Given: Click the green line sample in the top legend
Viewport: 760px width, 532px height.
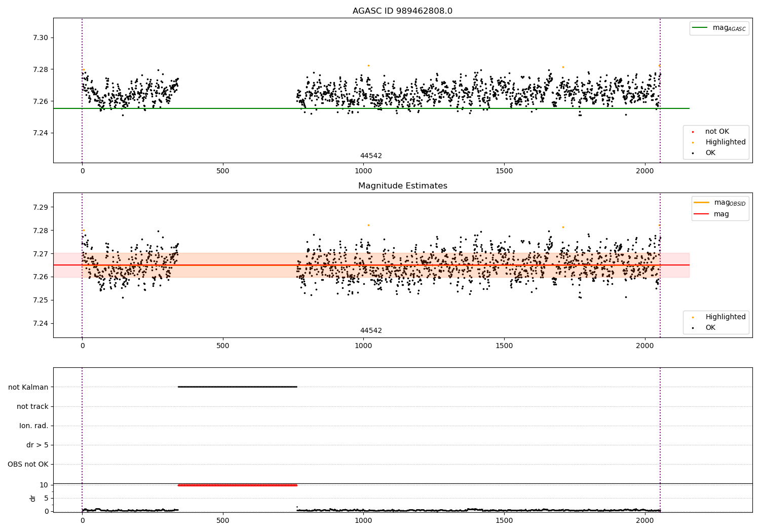Looking at the screenshot, I should pyautogui.click(x=700, y=28).
